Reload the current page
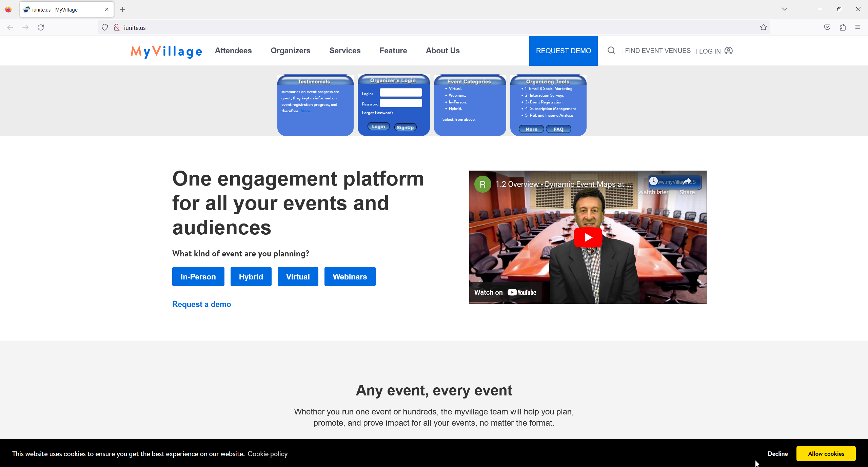This screenshot has width=868, height=467. coord(41,27)
